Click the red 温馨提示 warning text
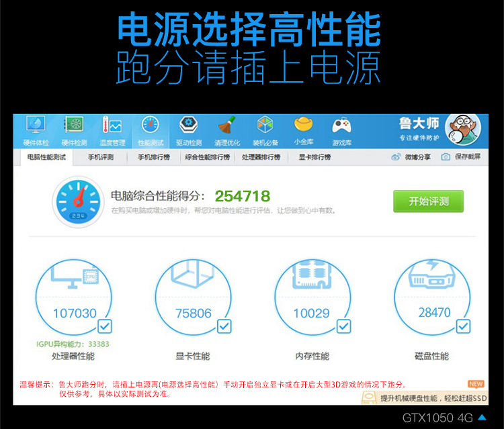The image size is (504, 429). 213,389
